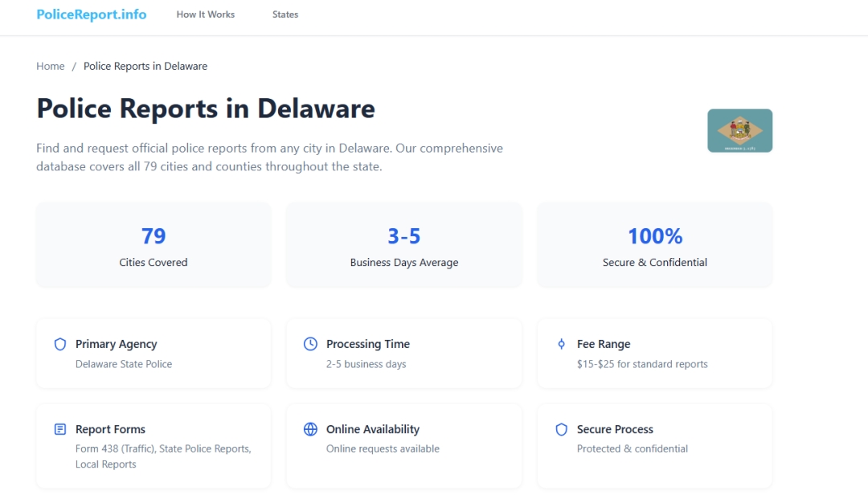
Task: Click the 79 Cities Covered stat card
Action: [154, 245]
